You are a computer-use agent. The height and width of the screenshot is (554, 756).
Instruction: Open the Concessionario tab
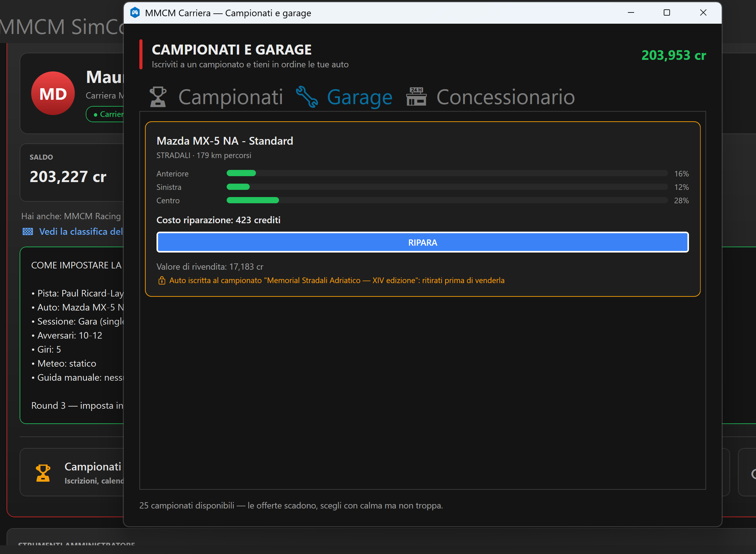point(490,97)
